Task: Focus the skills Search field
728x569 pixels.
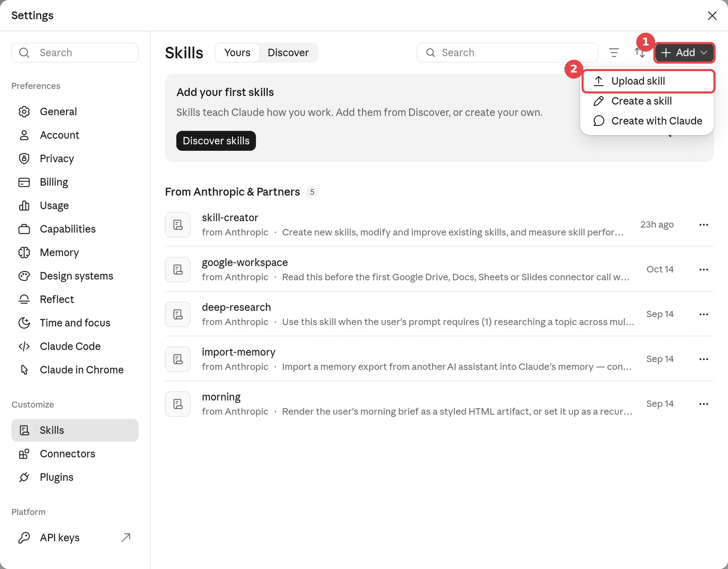Action: pyautogui.click(x=507, y=53)
